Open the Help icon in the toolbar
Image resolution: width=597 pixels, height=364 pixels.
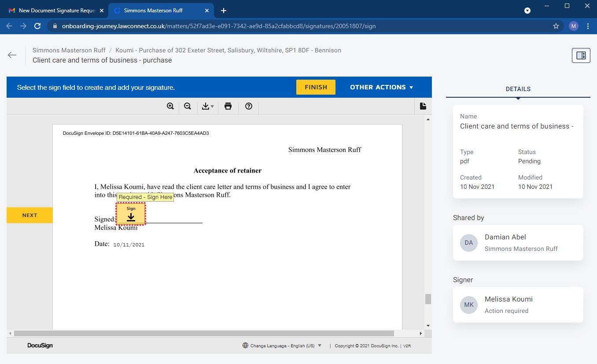[249, 106]
